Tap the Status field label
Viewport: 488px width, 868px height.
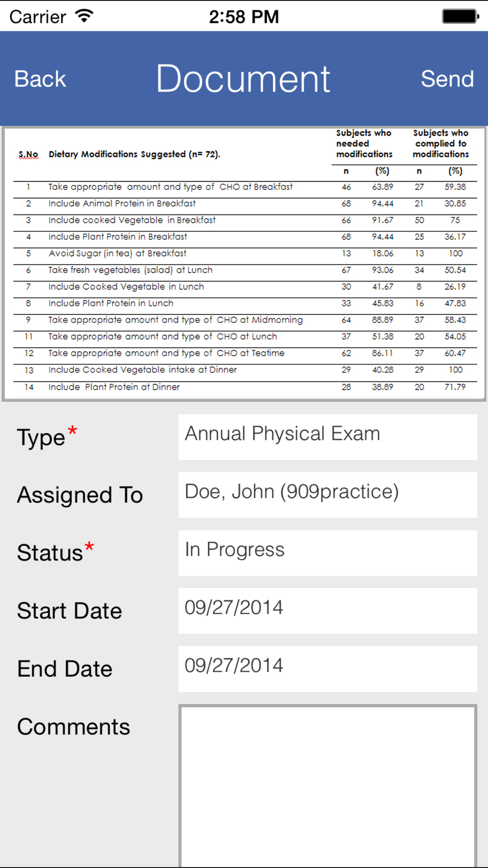pyautogui.click(x=50, y=553)
